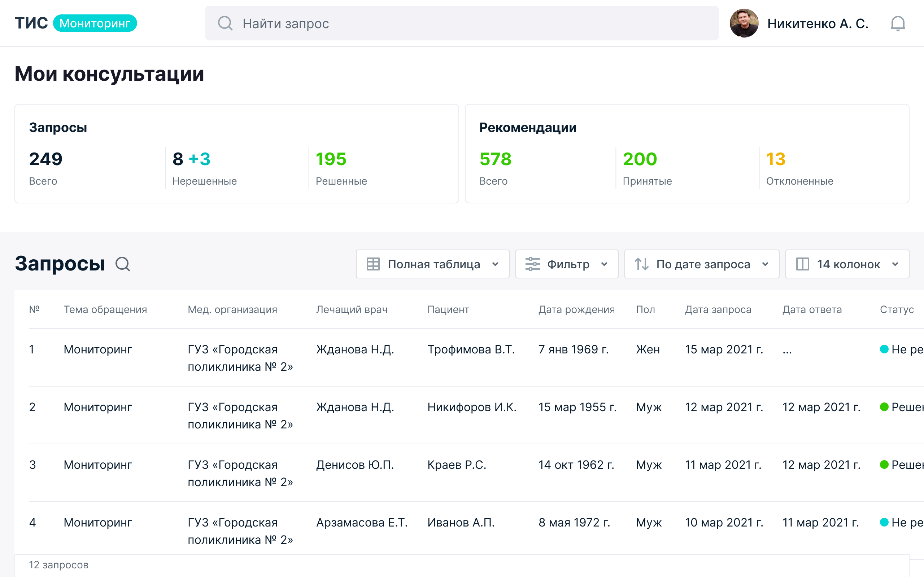Open the user avatar photo

(744, 23)
